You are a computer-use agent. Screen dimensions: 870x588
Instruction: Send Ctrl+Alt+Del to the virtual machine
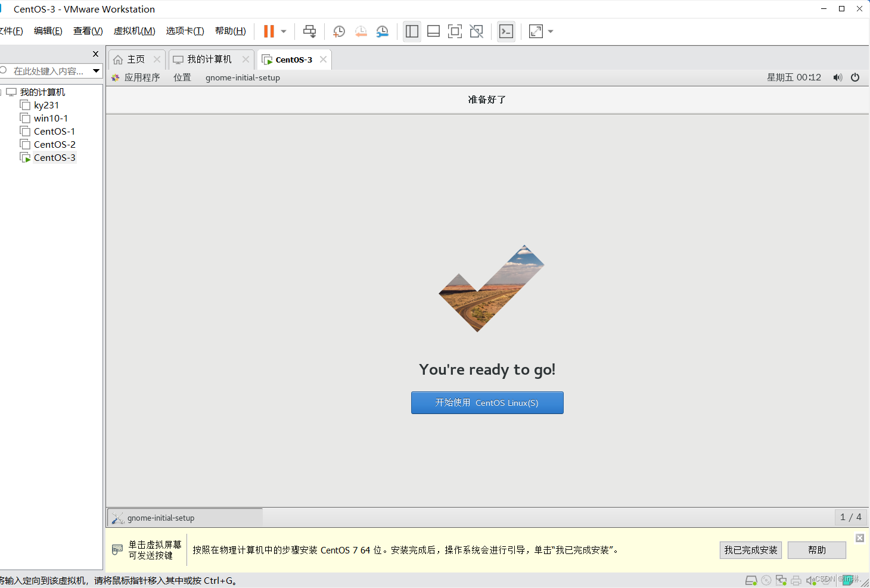click(310, 31)
